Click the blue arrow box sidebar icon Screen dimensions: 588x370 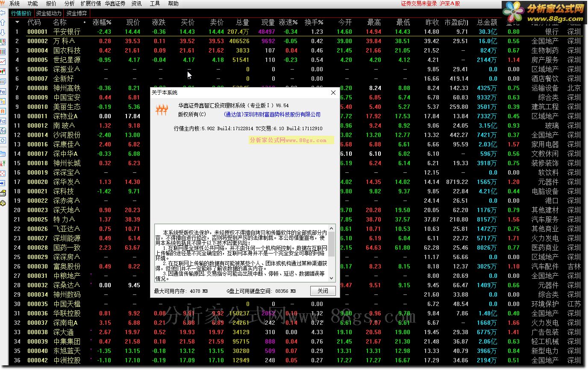pyautogui.click(x=3, y=183)
